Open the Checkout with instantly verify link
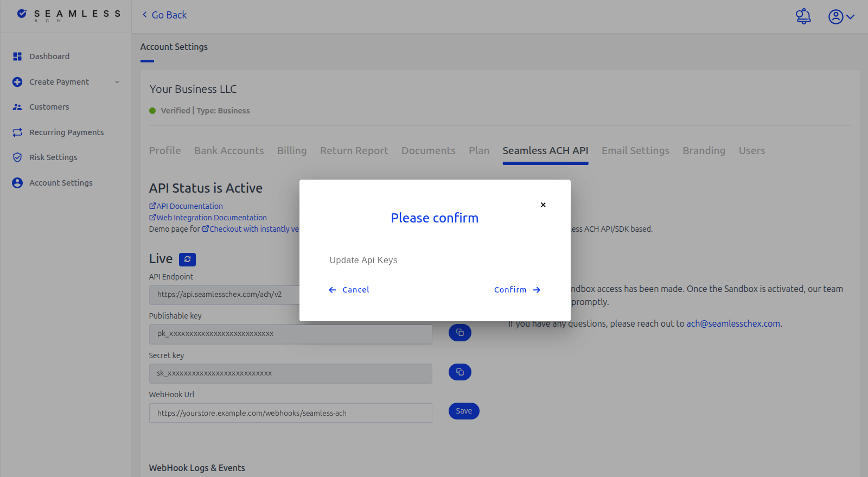Image resolution: width=868 pixels, height=477 pixels. pos(251,229)
